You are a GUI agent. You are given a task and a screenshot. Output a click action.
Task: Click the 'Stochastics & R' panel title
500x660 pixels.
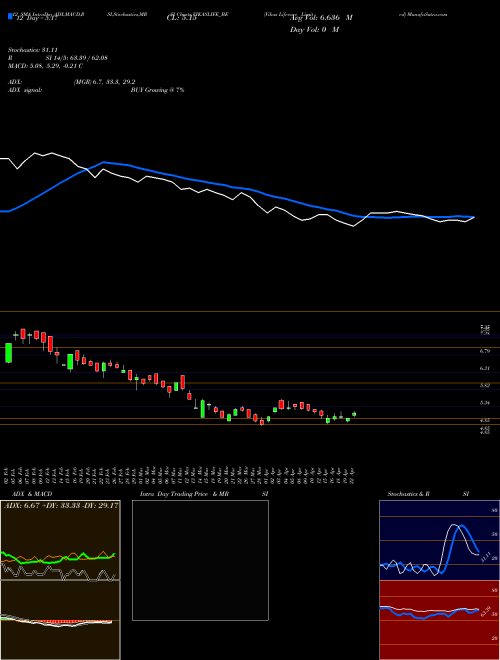408,494
